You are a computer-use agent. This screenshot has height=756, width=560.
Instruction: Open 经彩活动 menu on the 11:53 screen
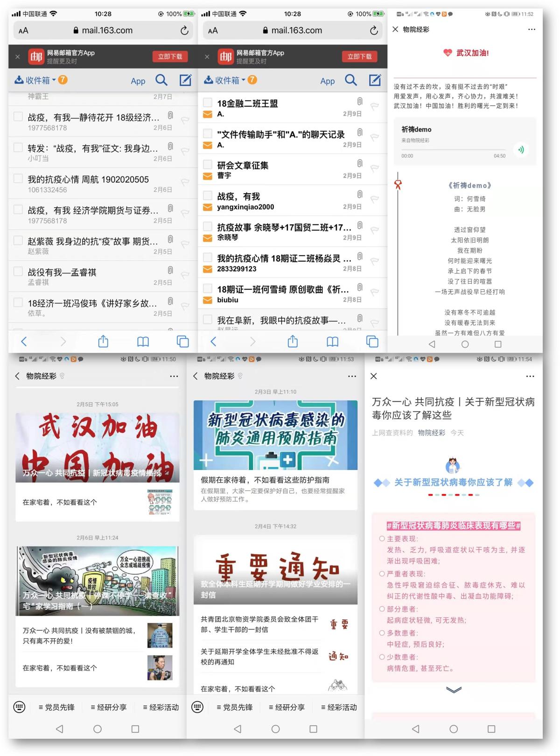pyautogui.click(x=339, y=707)
